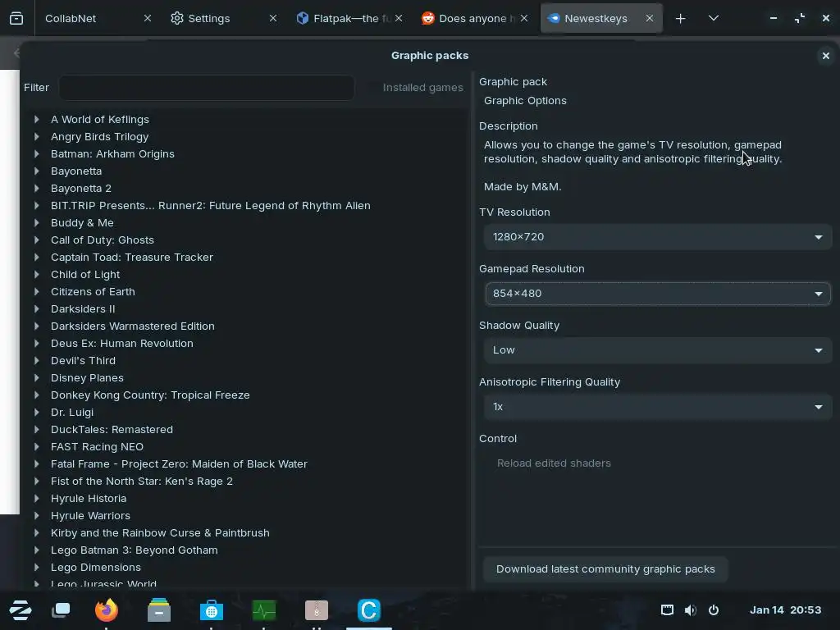Close the Settings tab
840x630 pixels.
click(272, 18)
